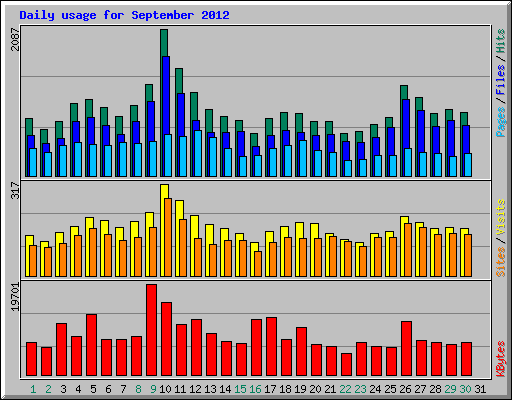This screenshot has width=512, height=400.
Task: Click day 19 on the x-axis
Action: 300,389
